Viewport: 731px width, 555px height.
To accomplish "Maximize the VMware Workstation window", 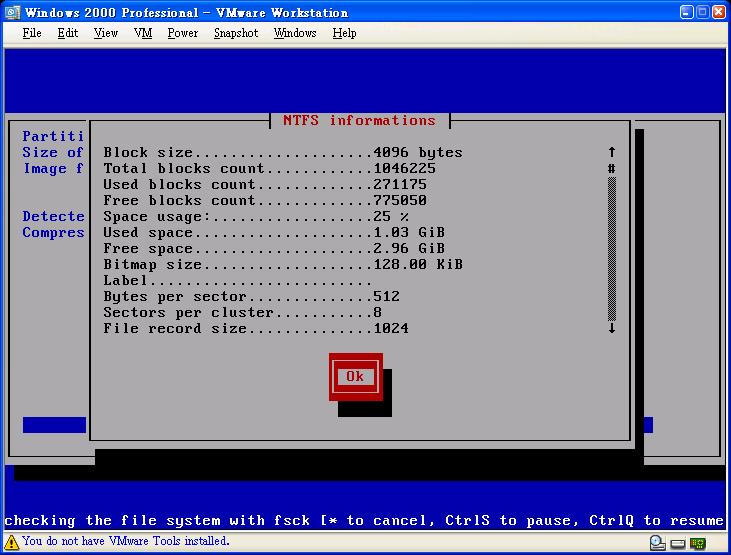I will [x=703, y=12].
